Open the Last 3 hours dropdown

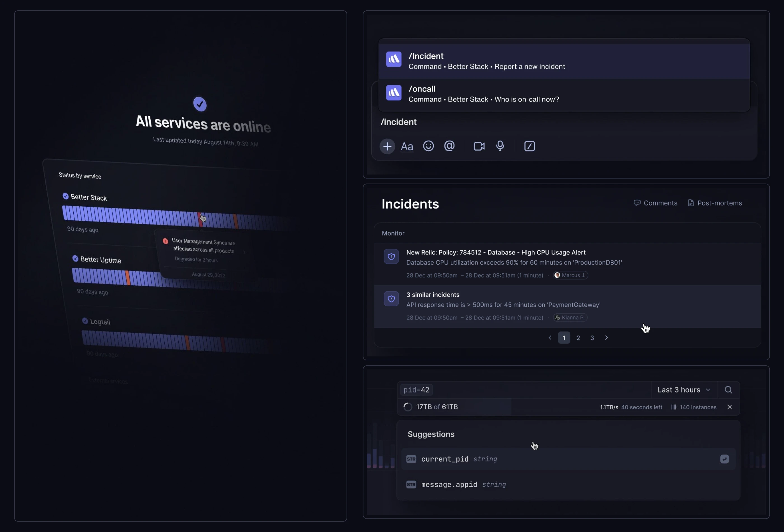coord(683,390)
